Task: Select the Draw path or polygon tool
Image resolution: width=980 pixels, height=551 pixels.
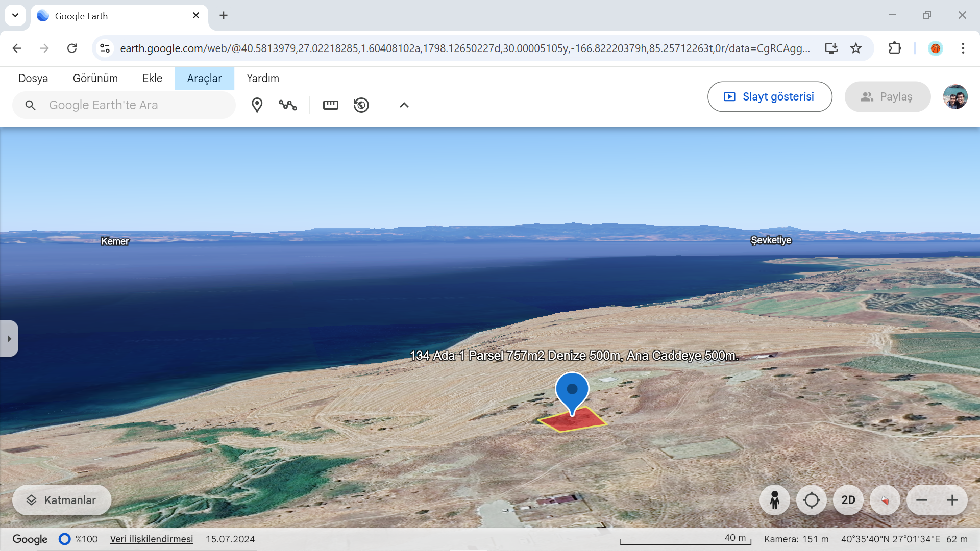Action: 288,105
